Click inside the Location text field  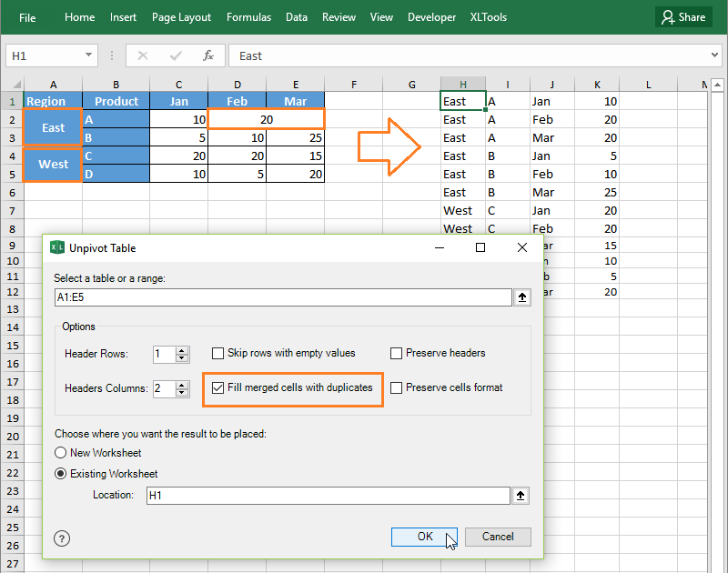328,495
